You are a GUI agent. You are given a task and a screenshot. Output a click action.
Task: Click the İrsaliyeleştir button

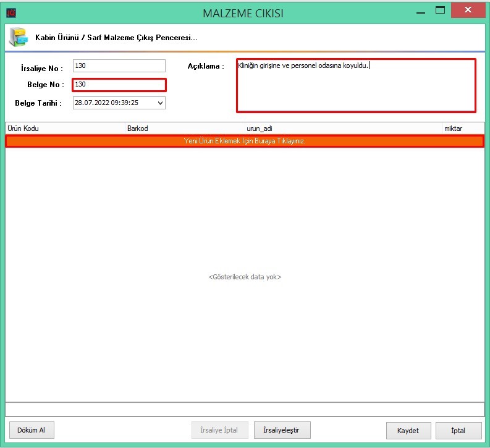coord(282,430)
